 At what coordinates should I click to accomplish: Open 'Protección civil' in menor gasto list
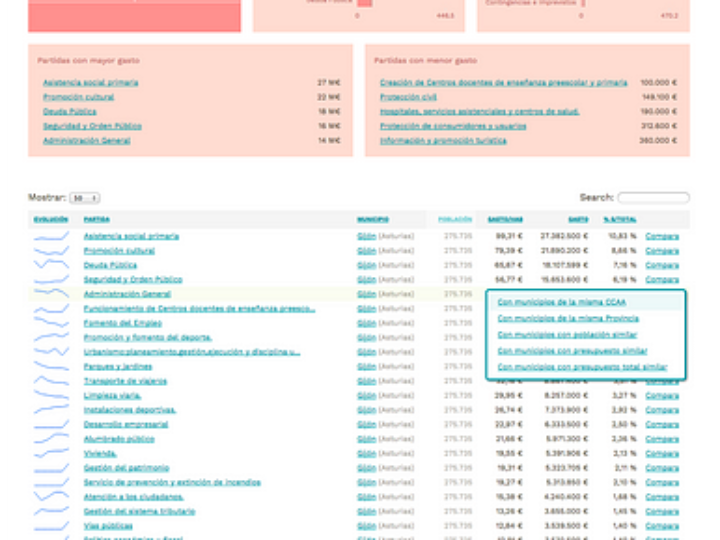coord(408,97)
